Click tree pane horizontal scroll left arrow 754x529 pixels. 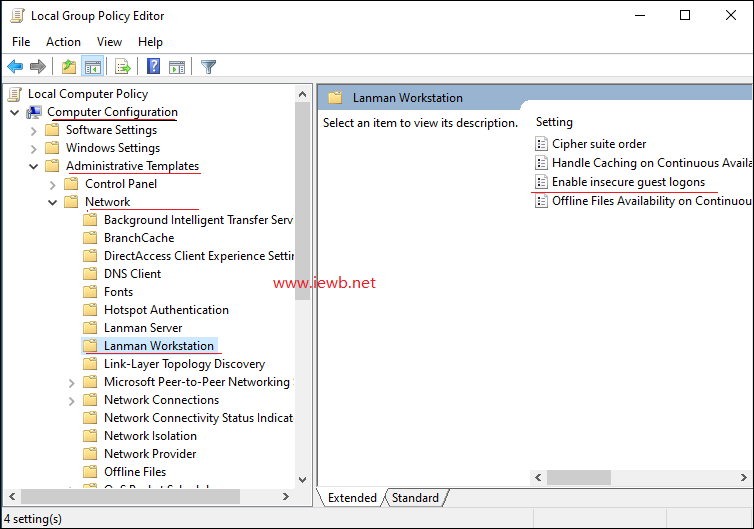coord(12,497)
